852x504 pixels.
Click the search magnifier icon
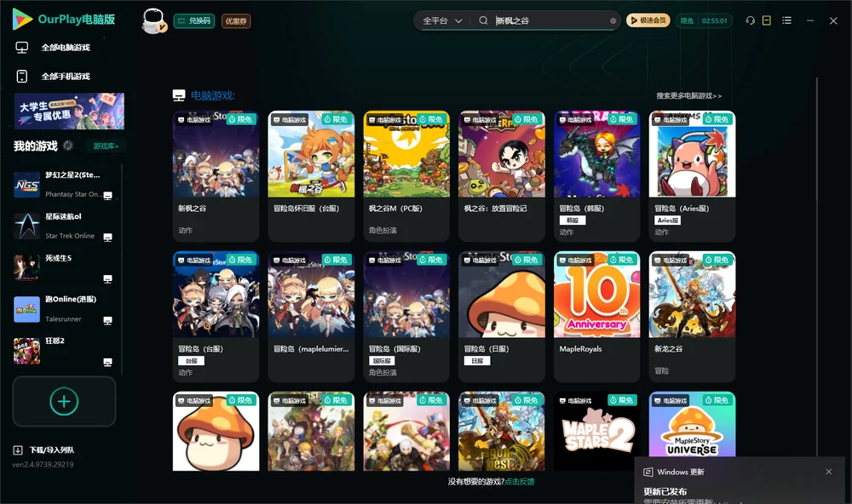click(483, 20)
